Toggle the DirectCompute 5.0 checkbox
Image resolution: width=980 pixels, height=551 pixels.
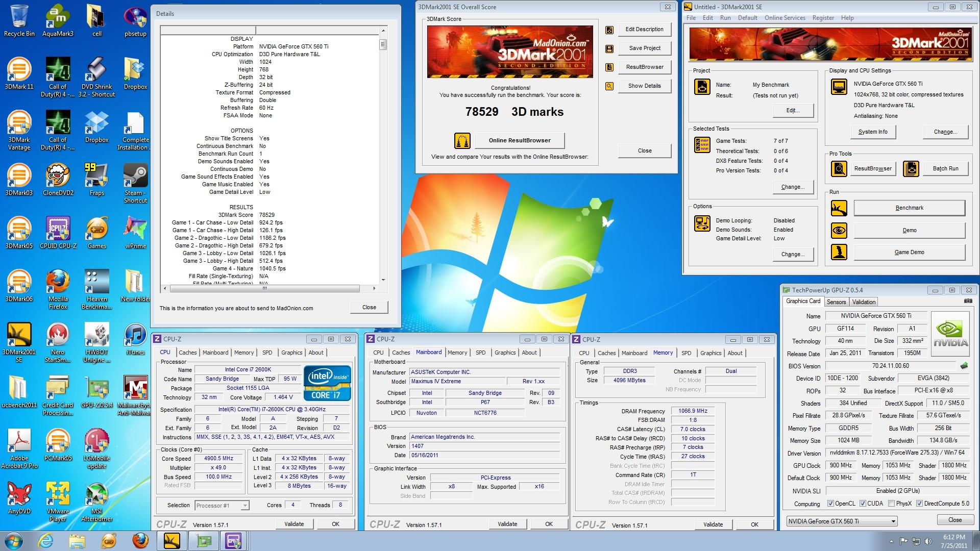pyautogui.click(x=919, y=504)
